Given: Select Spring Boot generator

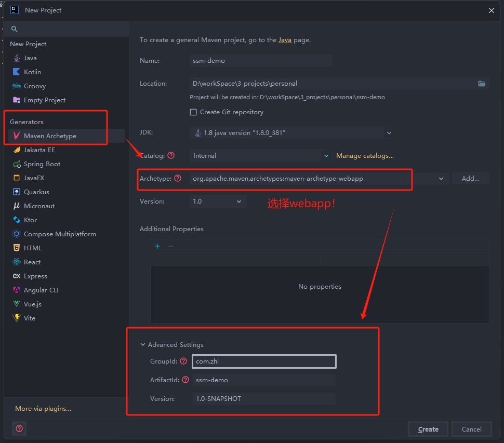Looking at the screenshot, I should pos(42,164).
